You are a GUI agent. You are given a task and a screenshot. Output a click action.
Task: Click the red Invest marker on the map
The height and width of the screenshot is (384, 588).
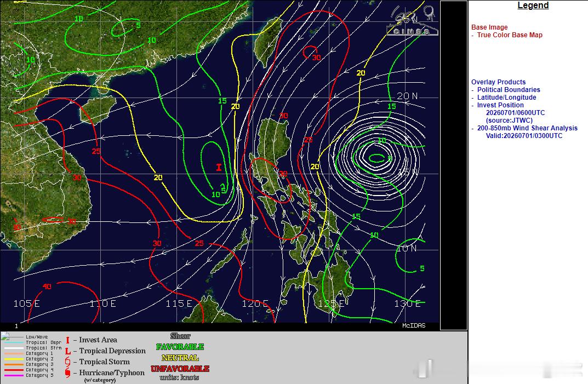pos(219,167)
